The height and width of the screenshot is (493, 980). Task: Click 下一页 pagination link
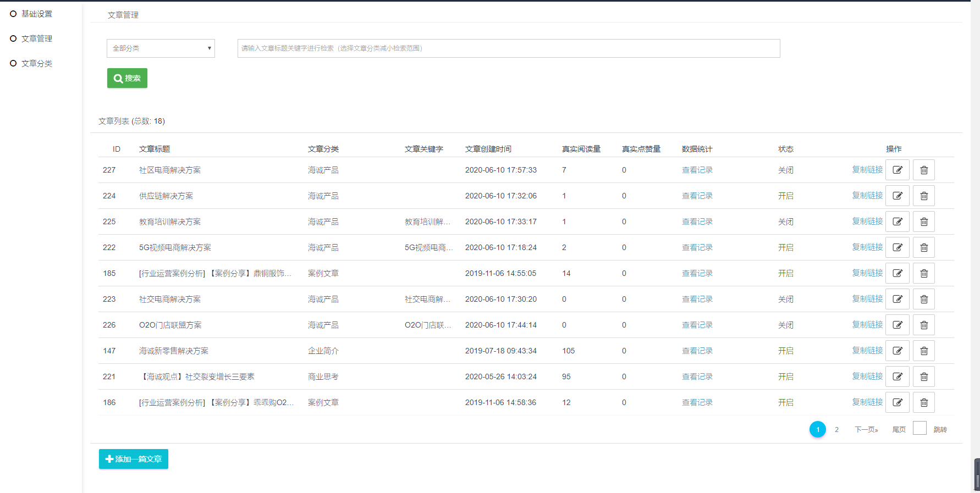(866, 429)
